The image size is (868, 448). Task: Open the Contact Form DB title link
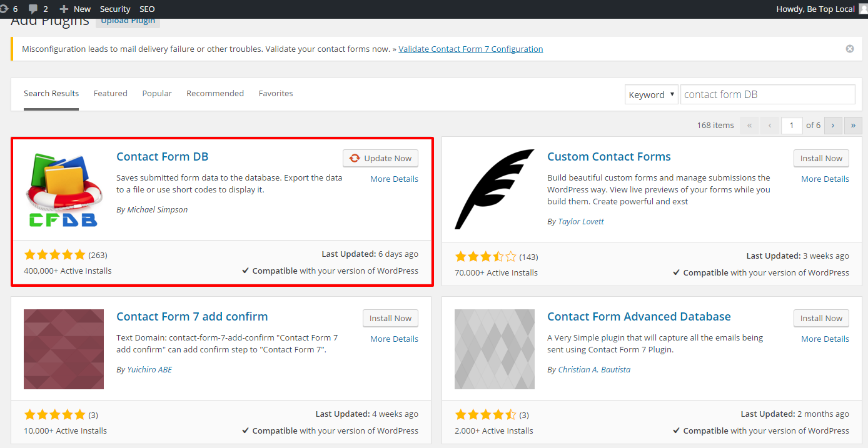(163, 157)
